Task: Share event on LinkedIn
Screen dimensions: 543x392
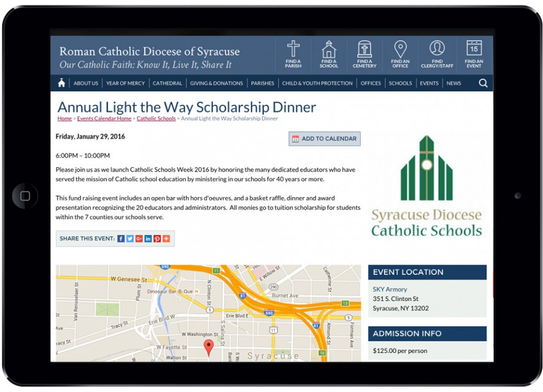Action: click(148, 238)
